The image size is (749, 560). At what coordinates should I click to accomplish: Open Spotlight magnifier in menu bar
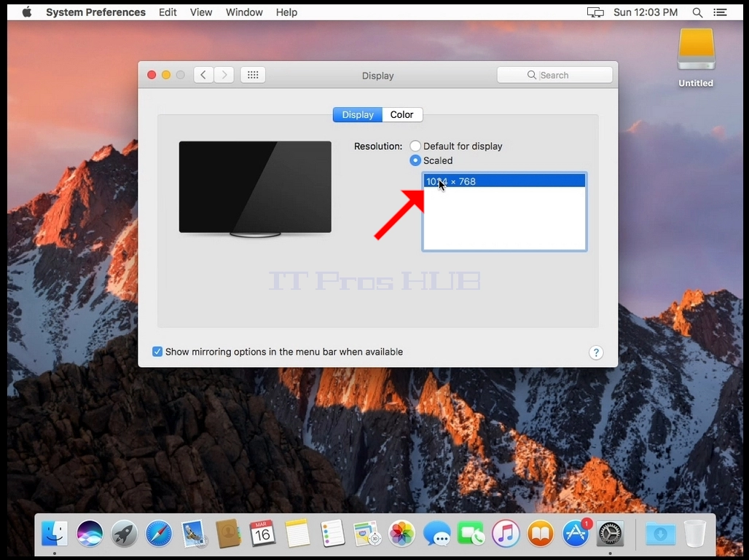point(697,12)
